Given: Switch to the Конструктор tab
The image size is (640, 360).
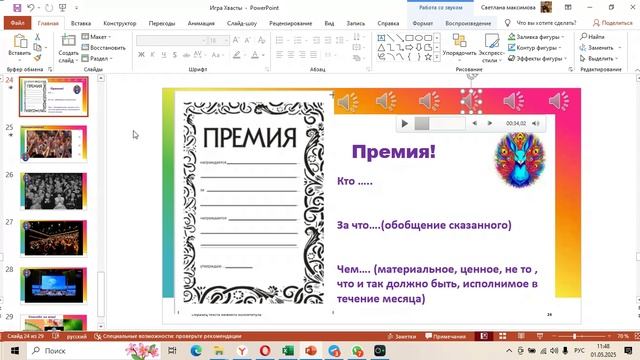Looking at the screenshot, I should [120, 23].
